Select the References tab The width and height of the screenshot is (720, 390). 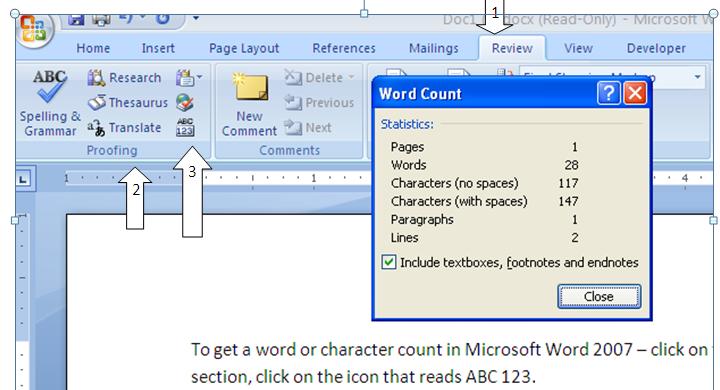[x=344, y=48]
